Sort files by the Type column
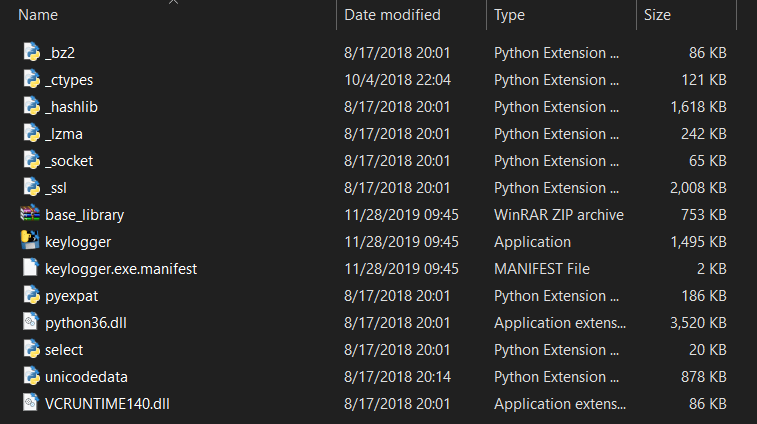Screen dimensions: 757x424 coord(509,15)
